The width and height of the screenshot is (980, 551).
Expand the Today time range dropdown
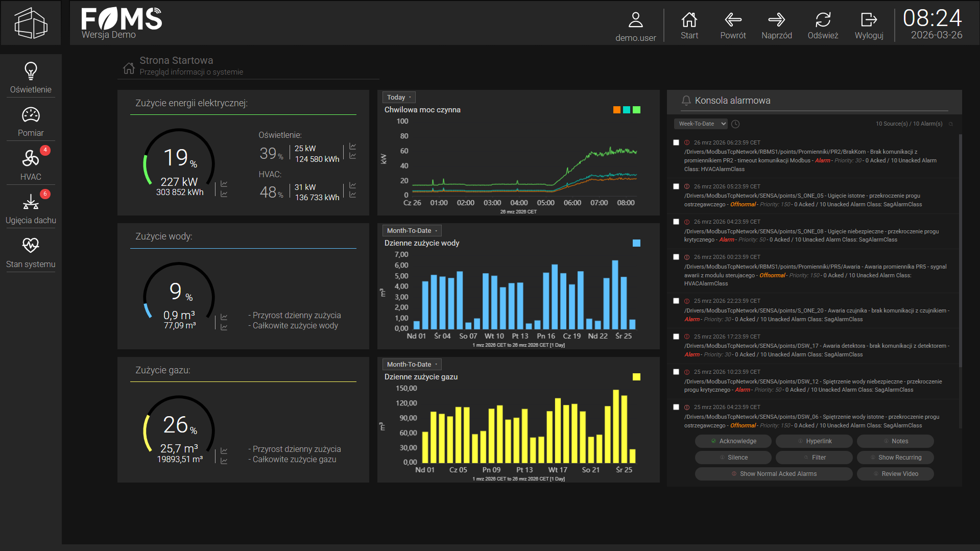pos(399,98)
